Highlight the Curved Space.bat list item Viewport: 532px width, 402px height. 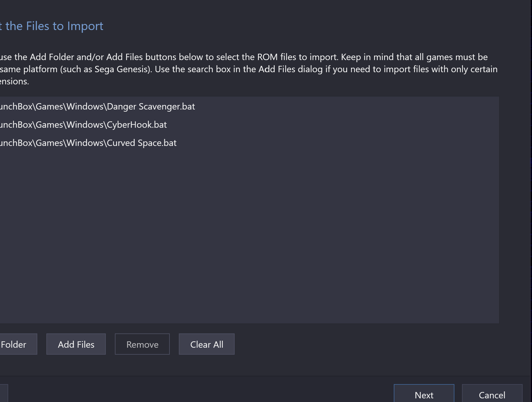click(x=249, y=143)
